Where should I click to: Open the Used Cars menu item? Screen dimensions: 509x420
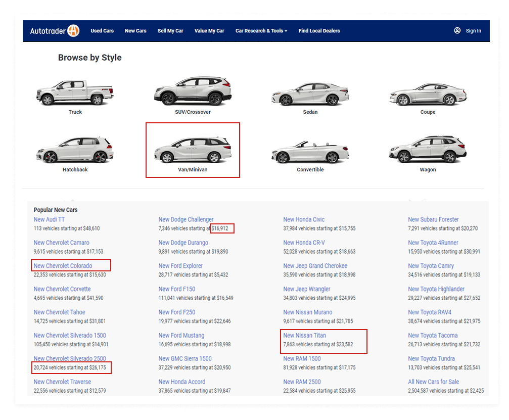tap(102, 31)
